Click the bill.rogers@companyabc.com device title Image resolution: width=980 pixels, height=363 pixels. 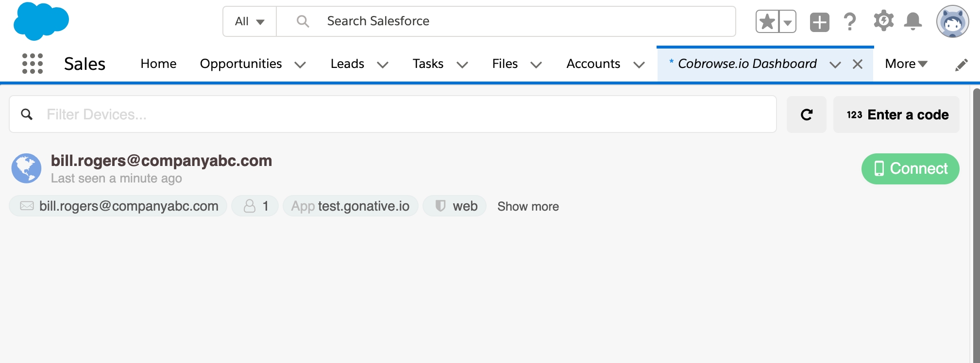click(161, 161)
